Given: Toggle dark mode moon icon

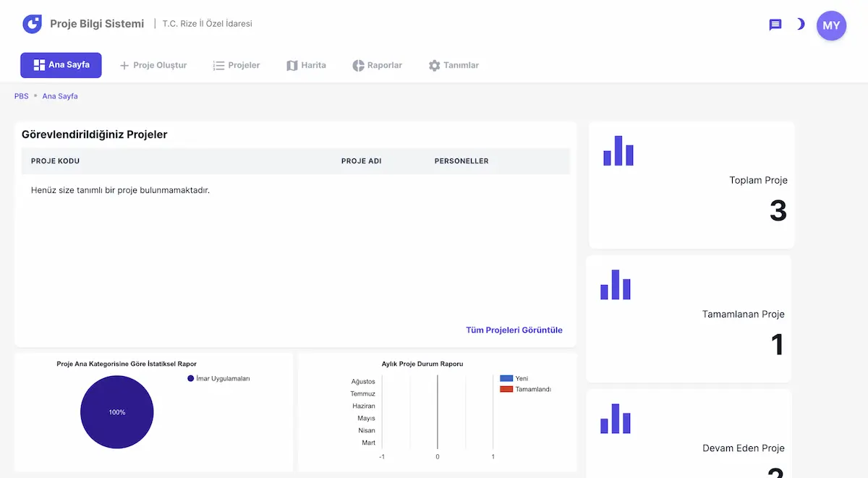Looking at the screenshot, I should coord(800,25).
